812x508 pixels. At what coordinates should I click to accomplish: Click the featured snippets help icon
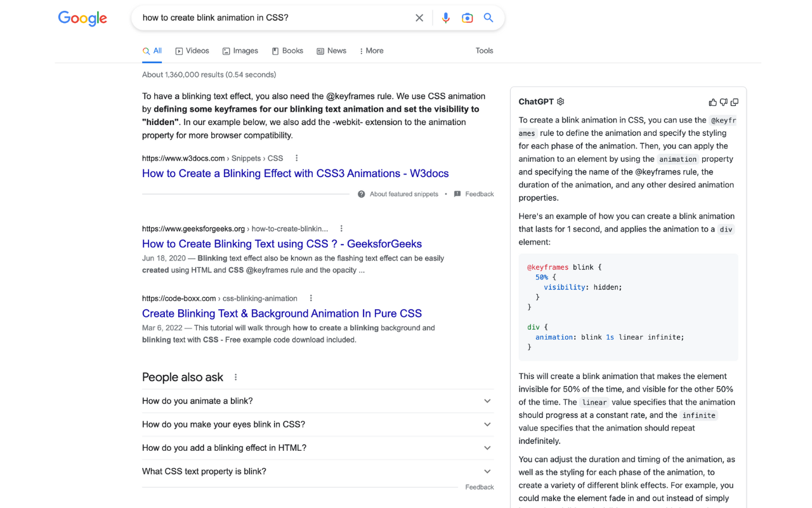362,194
